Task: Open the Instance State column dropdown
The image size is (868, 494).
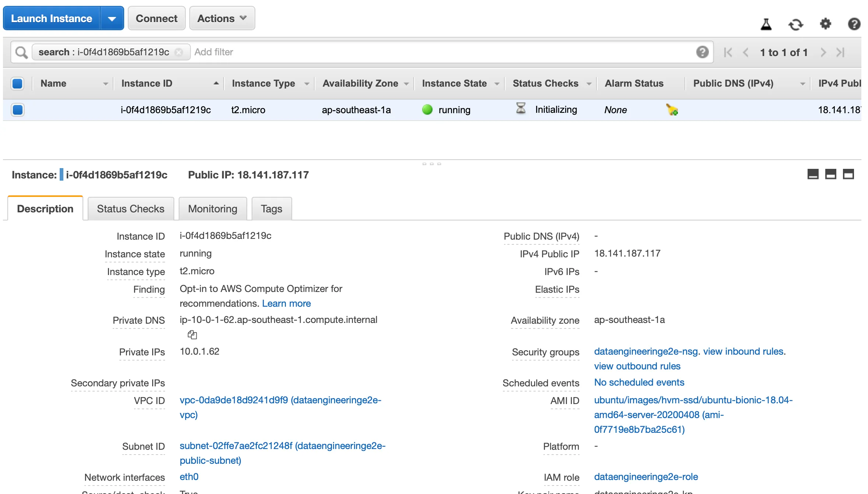Action: click(x=497, y=84)
